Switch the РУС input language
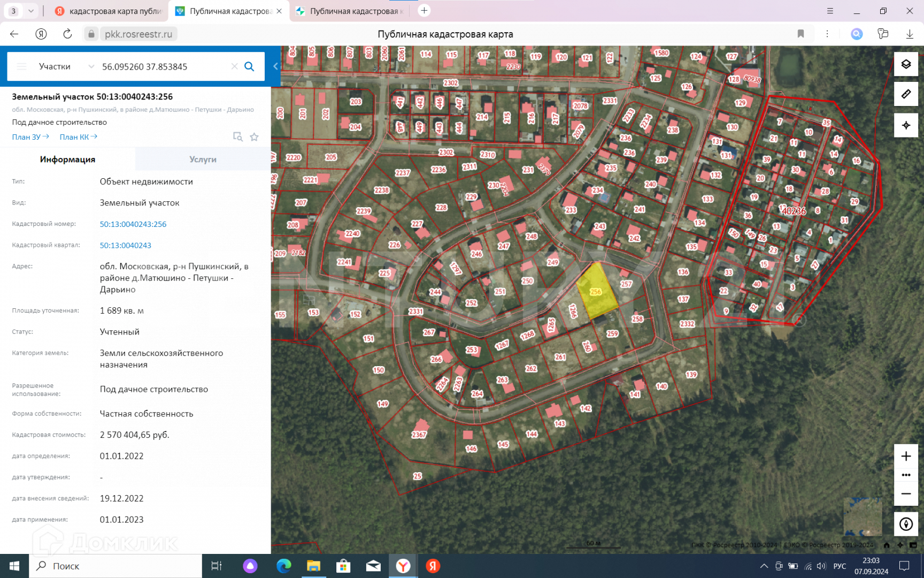The height and width of the screenshot is (578, 924). [x=840, y=566]
